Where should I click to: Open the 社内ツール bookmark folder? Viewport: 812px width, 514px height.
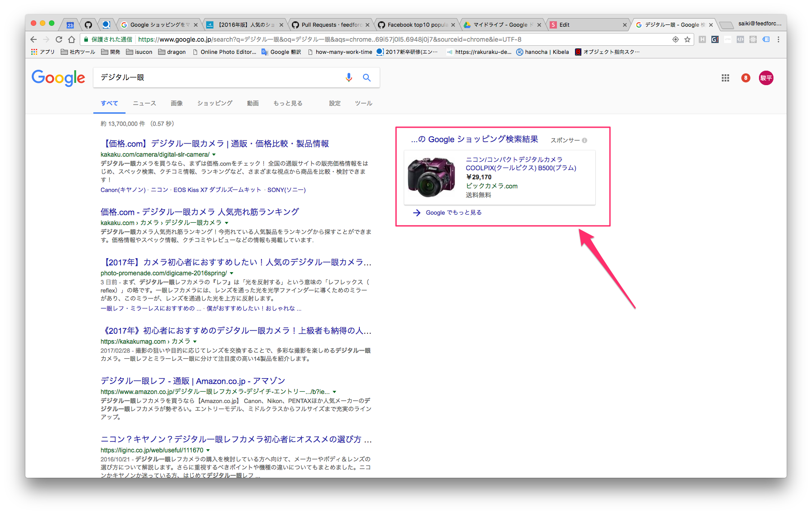[78, 52]
